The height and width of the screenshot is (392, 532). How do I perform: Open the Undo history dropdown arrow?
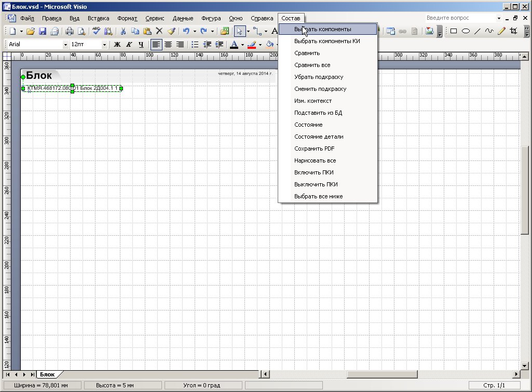[x=195, y=31]
